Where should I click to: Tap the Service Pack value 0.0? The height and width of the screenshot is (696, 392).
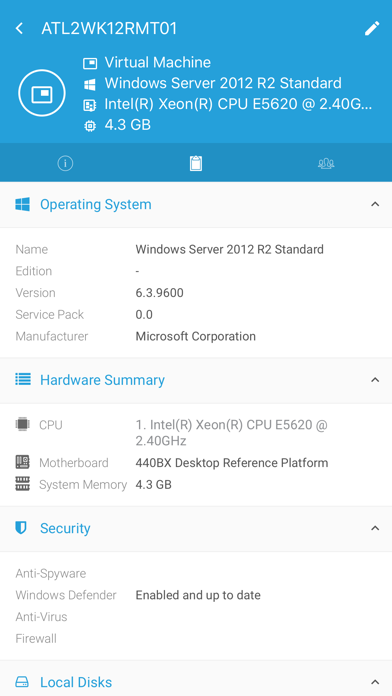[144, 315]
